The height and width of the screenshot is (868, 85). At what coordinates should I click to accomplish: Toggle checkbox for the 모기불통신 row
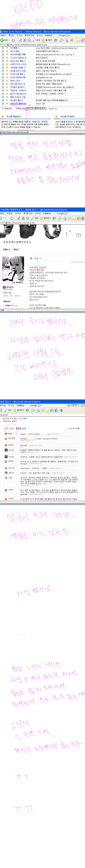3,48
